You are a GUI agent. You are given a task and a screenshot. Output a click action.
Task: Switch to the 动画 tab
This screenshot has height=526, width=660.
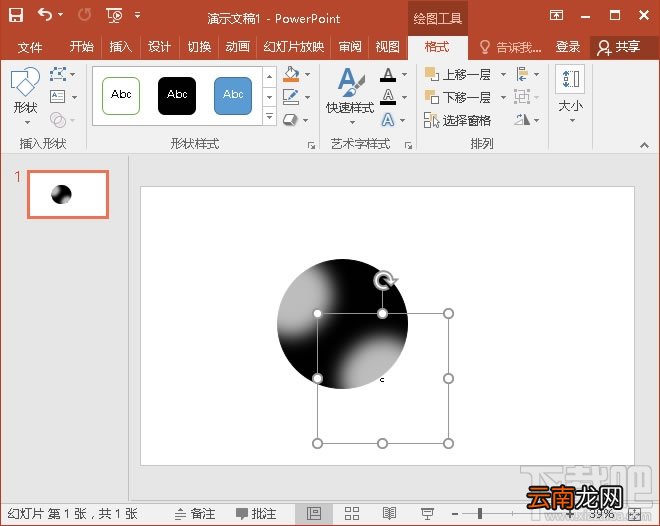(237, 46)
